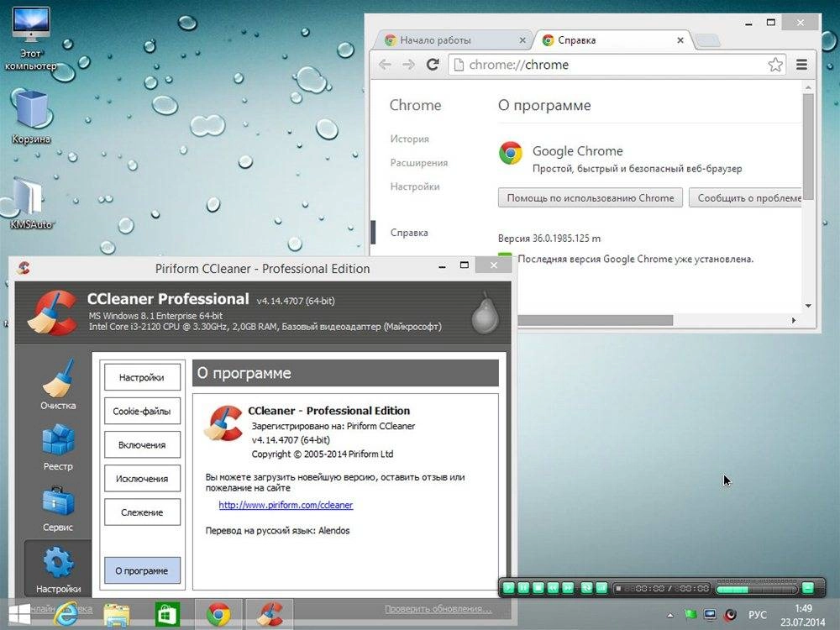
Task: Click the Google Chrome logo on about page
Action: pyautogui.click(x=511, y=153)
